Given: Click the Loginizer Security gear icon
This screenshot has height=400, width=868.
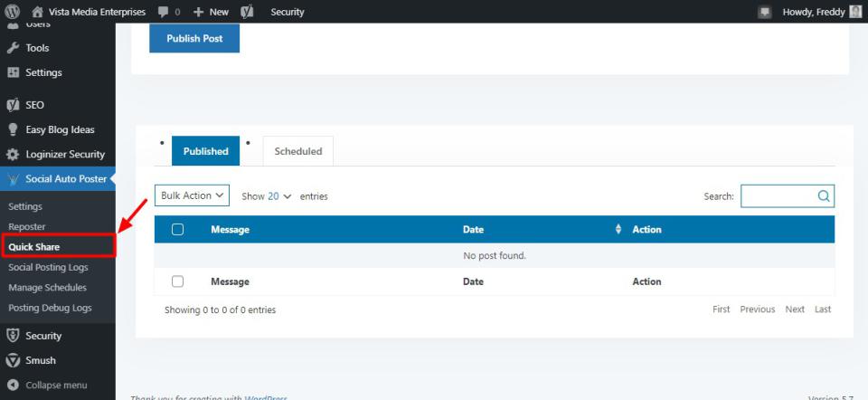Looking at the screenshot, I should point(14,154).
